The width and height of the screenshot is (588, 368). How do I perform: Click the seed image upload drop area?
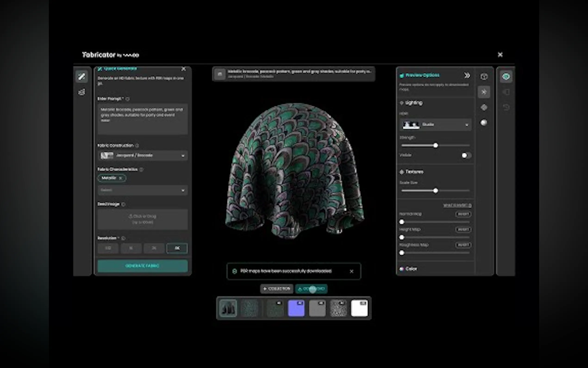pyautogui.click(x=143, y=219)
